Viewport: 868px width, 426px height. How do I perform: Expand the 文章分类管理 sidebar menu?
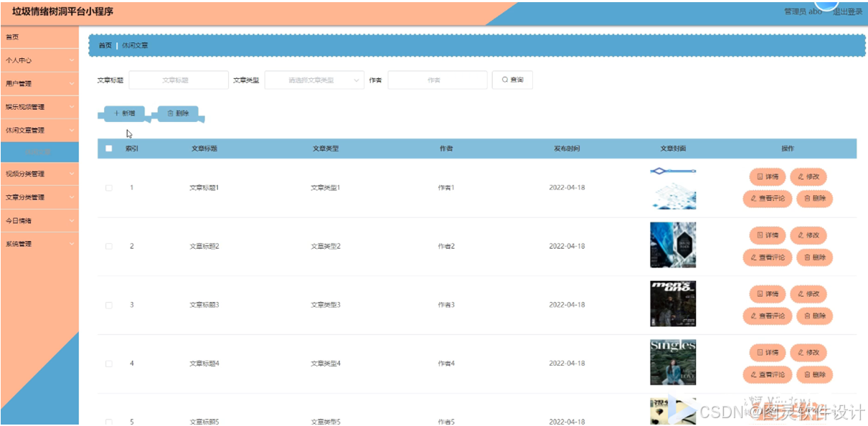click(39, 197)
